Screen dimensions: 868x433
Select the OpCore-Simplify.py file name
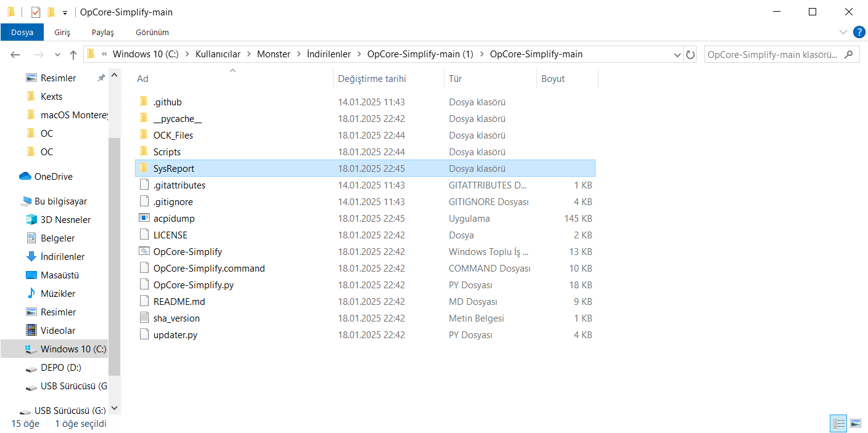tap(194, 285)
